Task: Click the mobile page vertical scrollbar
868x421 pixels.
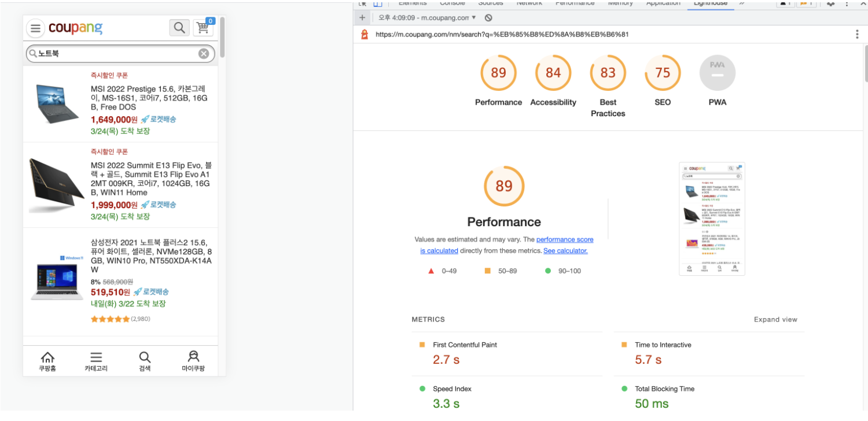Action: (222, 38)
